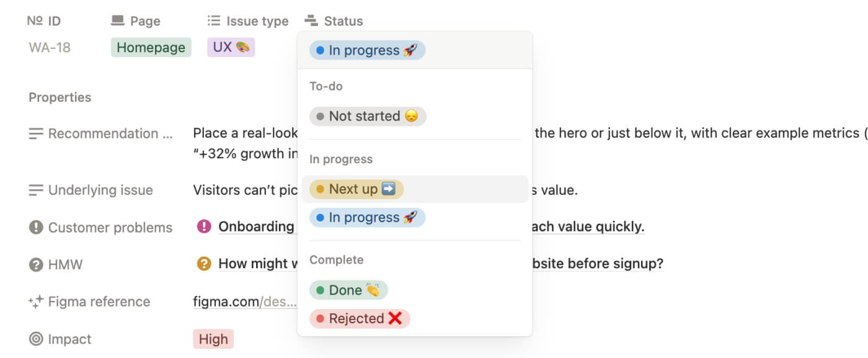
Task: Click the Figma reference sparkle icon
Action: point(36,302)
